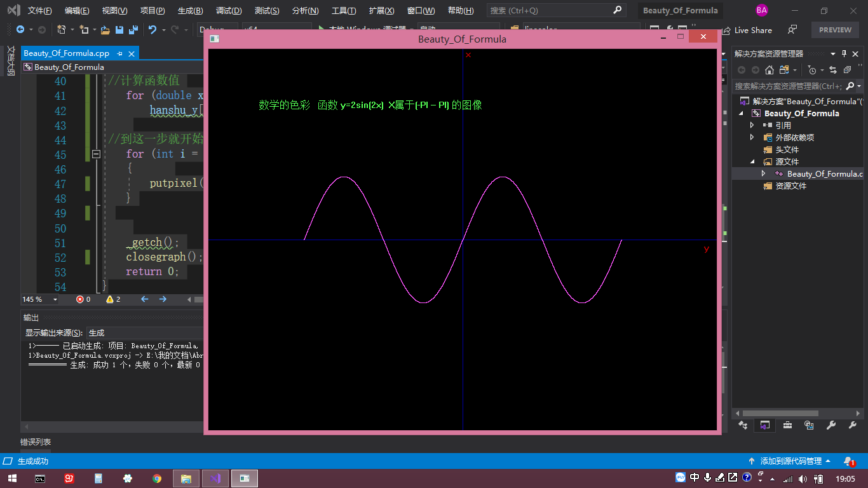This screenshot has height=488, width=868.
Task: Expand the 引用 node
Action: (752, 125)
